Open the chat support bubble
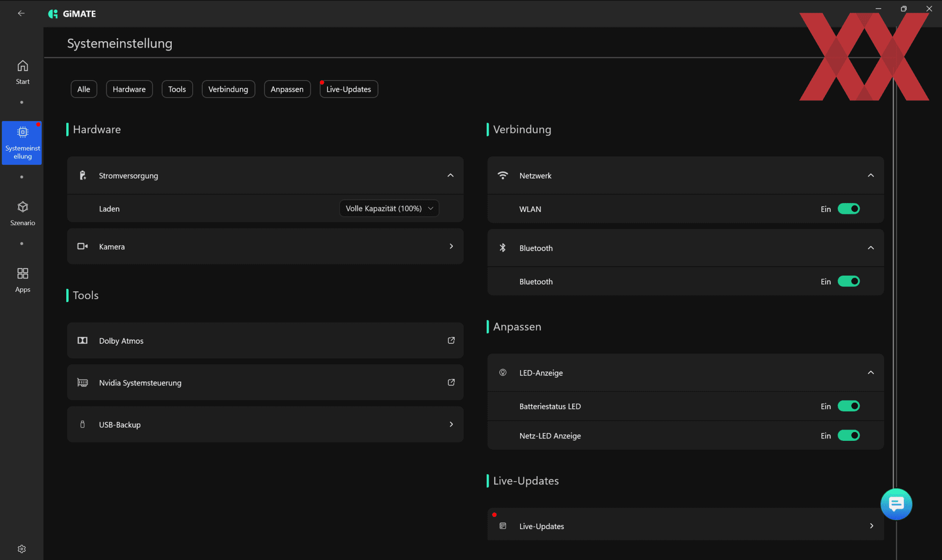Image resolution: width=942 pixels, height=560 pixels. [896, 504]
